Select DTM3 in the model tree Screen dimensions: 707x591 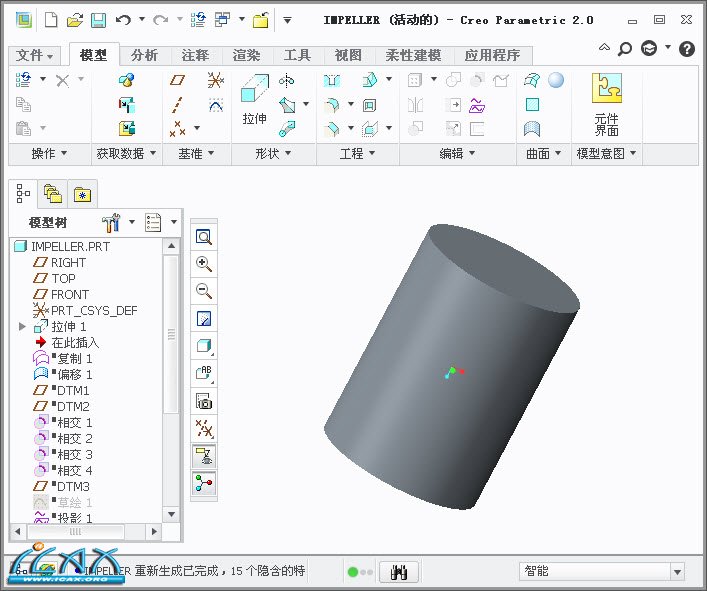(x=72, y=486)
